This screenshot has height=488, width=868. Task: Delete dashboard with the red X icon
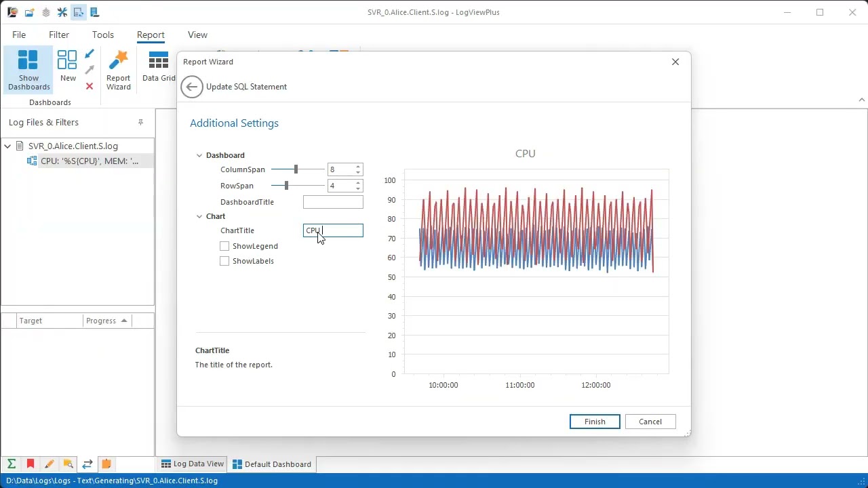click(x=90, y=86)
